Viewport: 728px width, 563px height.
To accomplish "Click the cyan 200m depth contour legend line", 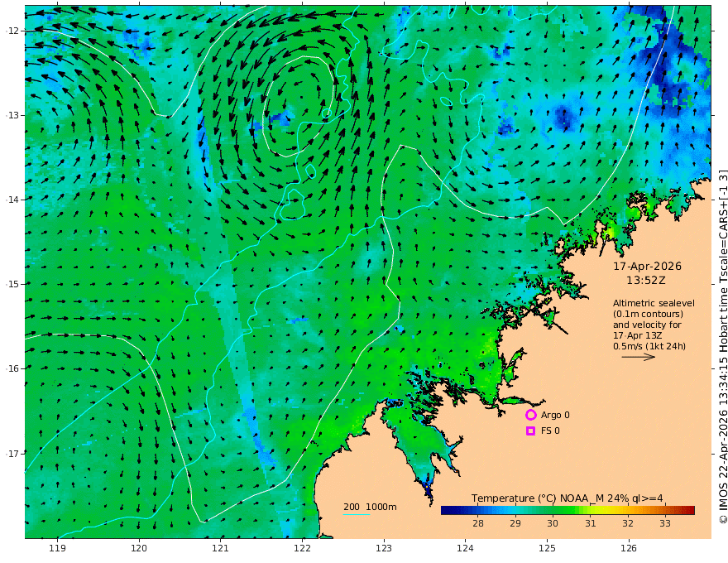I will (356, 515).
